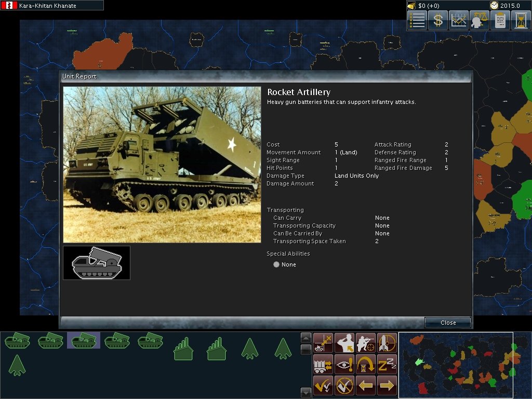Viewport: 532px width, 399px height.
Task: Select the rocket target command icon
Action: click(x=387, y=343)
